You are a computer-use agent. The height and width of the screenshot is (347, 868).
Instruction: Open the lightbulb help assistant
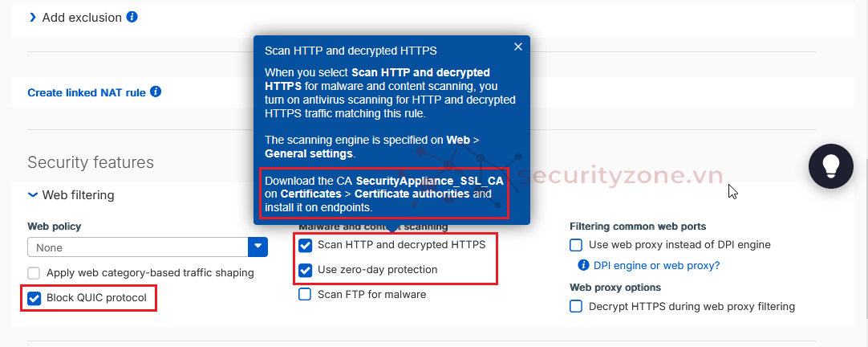830,165
